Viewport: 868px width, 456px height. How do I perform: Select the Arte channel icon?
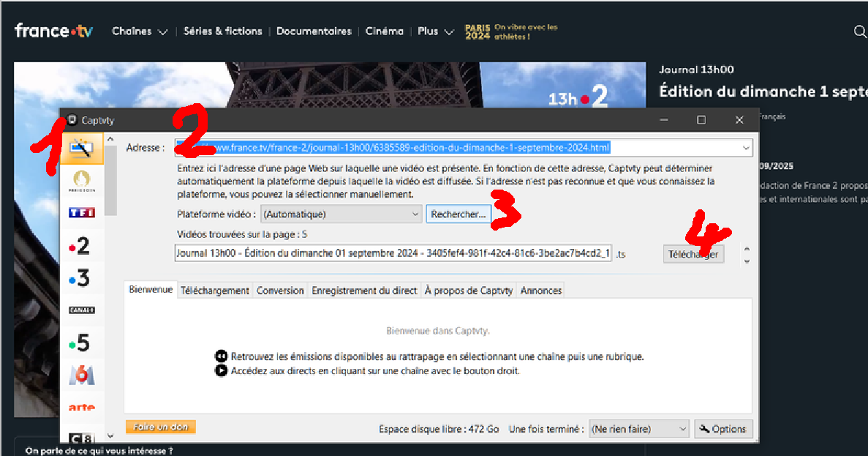click(x=81, y=407)
